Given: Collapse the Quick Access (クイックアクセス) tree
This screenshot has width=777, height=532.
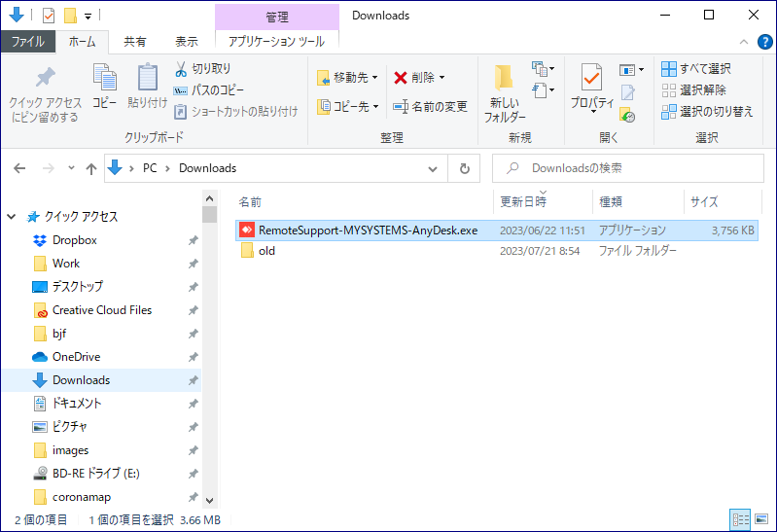Looking at the screenshot, I should (14, 217).
